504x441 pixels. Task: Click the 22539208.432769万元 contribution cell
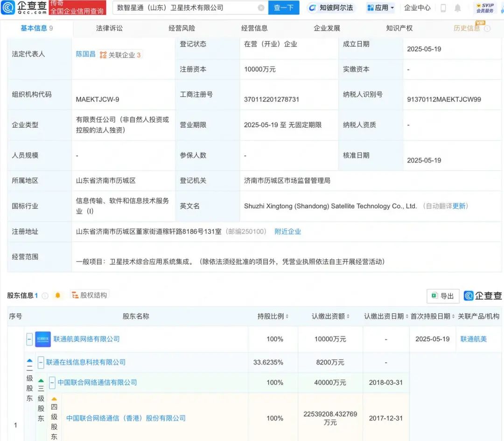330,418
